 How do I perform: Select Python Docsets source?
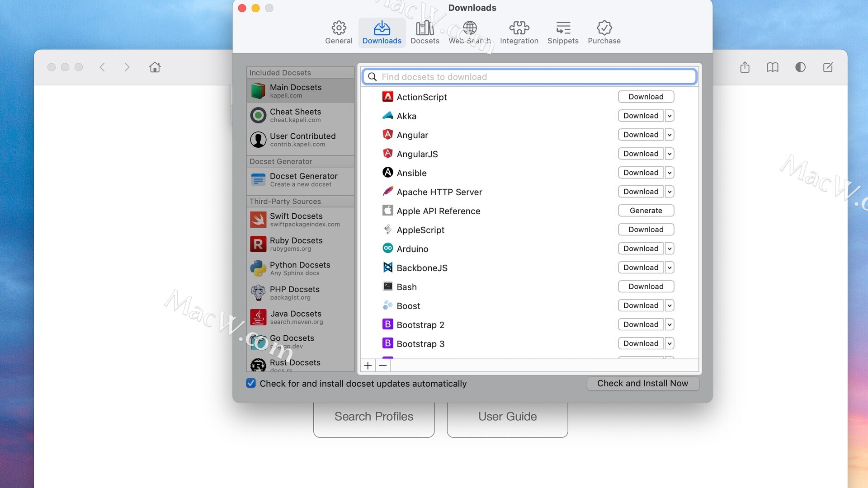300,268
